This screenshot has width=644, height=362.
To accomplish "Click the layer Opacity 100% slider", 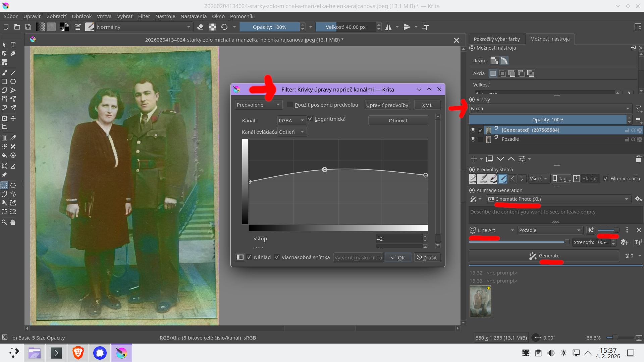I will (547, 120).
